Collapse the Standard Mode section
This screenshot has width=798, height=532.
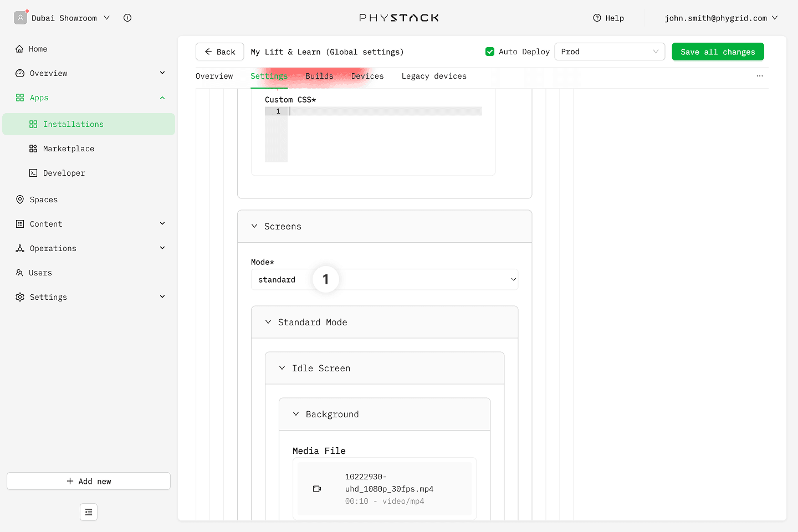268,322
